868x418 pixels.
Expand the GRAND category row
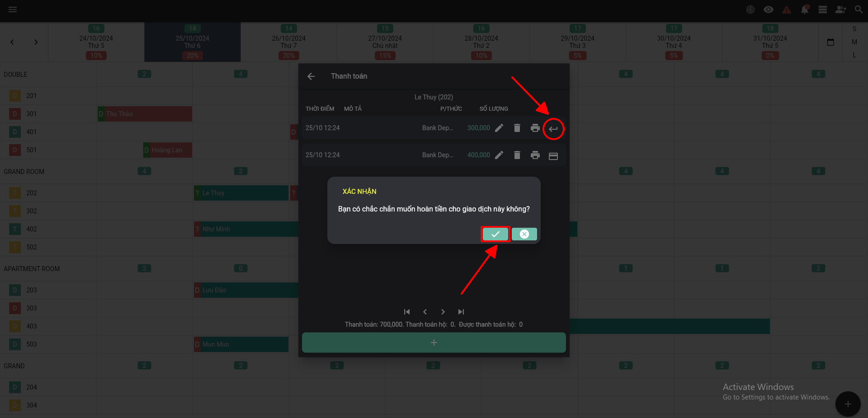pos(14,366)
